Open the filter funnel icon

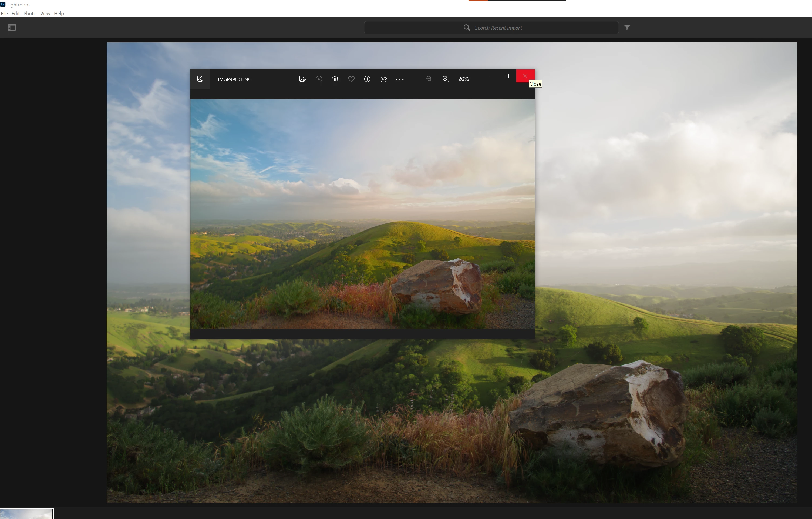pos(627,28)
